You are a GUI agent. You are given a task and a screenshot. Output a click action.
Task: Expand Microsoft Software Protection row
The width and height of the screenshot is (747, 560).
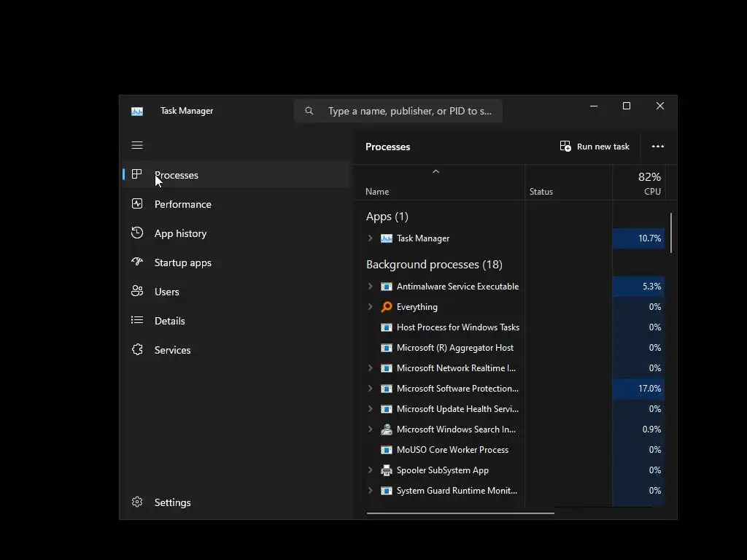coord(370,389)
